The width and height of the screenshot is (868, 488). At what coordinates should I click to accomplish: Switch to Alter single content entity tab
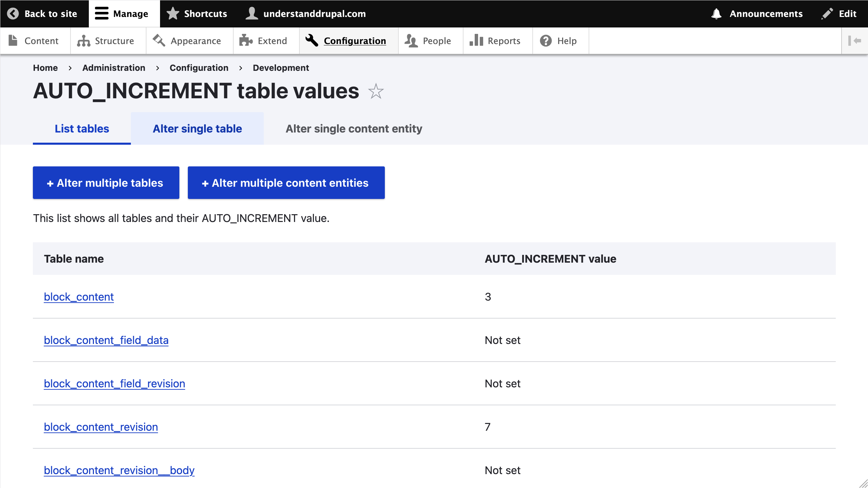(x=354, y=129)
